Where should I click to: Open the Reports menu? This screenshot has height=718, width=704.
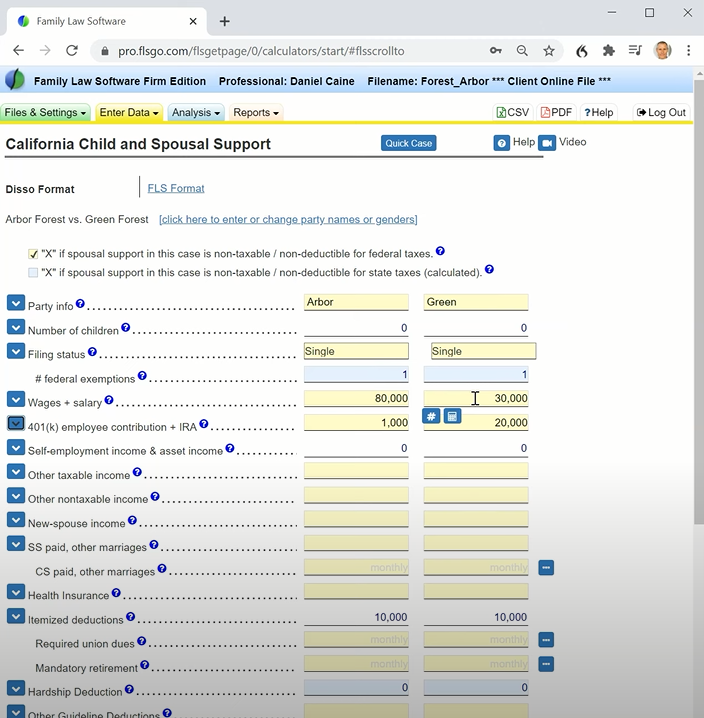point(256,113)
